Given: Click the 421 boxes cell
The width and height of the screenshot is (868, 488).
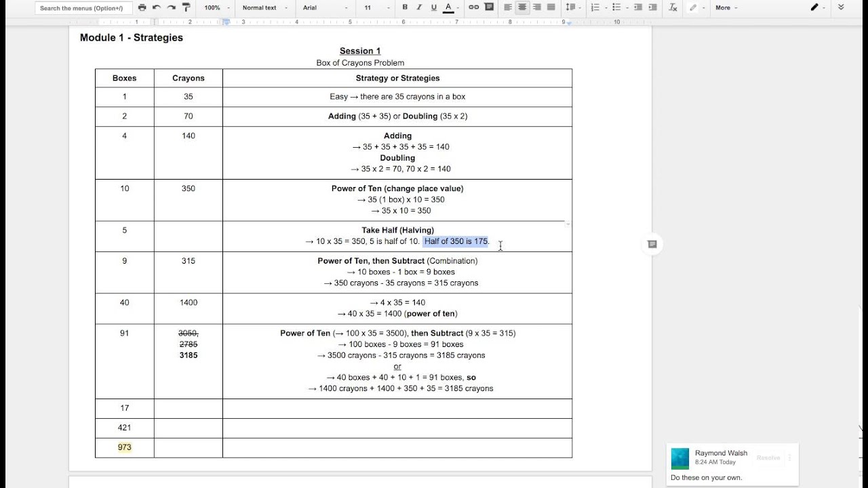Looking at the screenshot, I should tap(124, 428).
